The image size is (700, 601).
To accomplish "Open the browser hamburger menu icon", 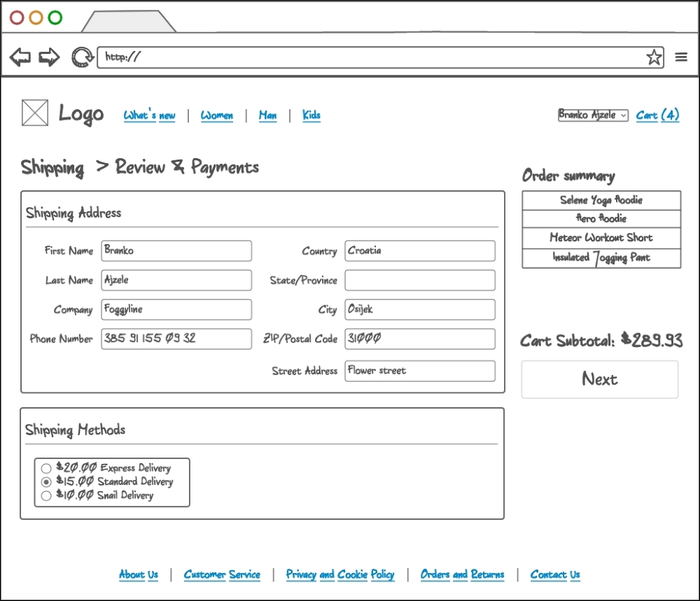I will click(681, 57).
